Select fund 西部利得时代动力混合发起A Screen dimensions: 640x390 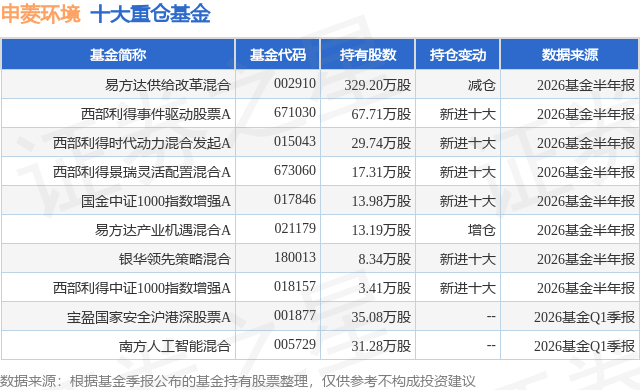pyautogui.click(x=142, y=143)
